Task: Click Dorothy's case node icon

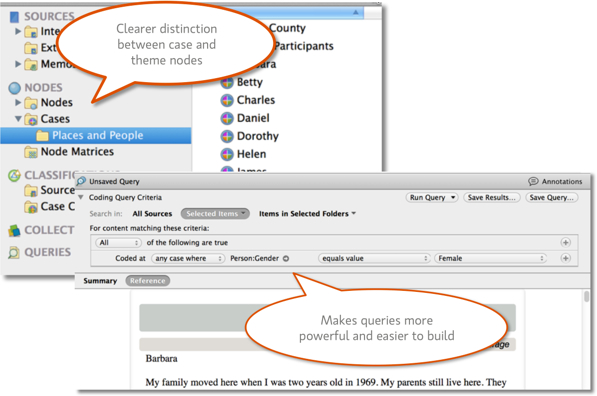Action: 227,136
